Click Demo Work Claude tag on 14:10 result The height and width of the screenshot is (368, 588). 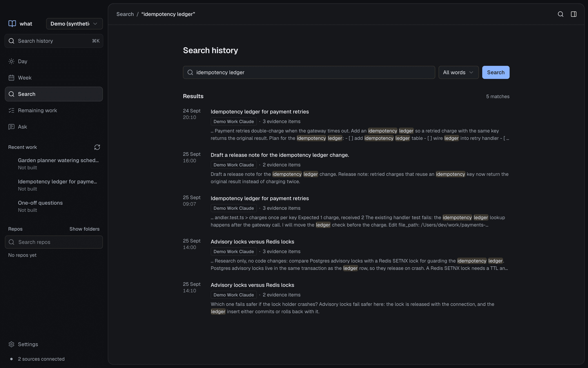pos(234,295)
